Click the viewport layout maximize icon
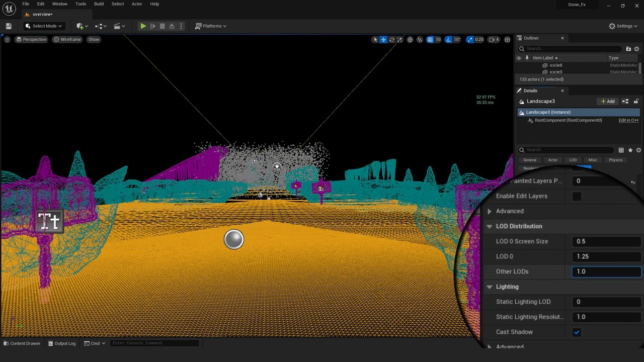This screenshot has width=644, height=362. [x=507, y=40]
